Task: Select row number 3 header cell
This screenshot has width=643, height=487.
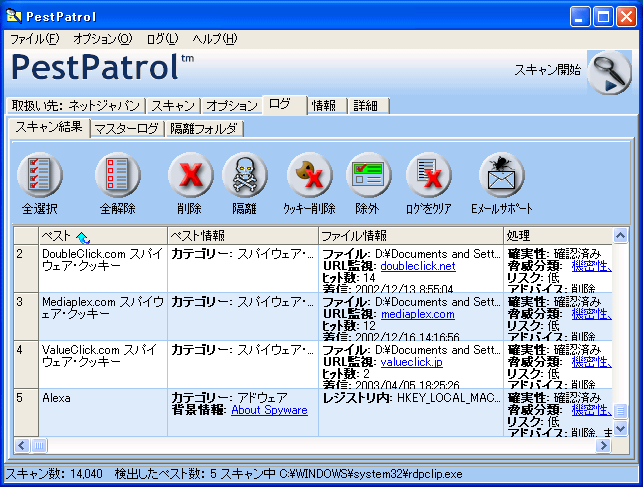Action: point(26,316)
